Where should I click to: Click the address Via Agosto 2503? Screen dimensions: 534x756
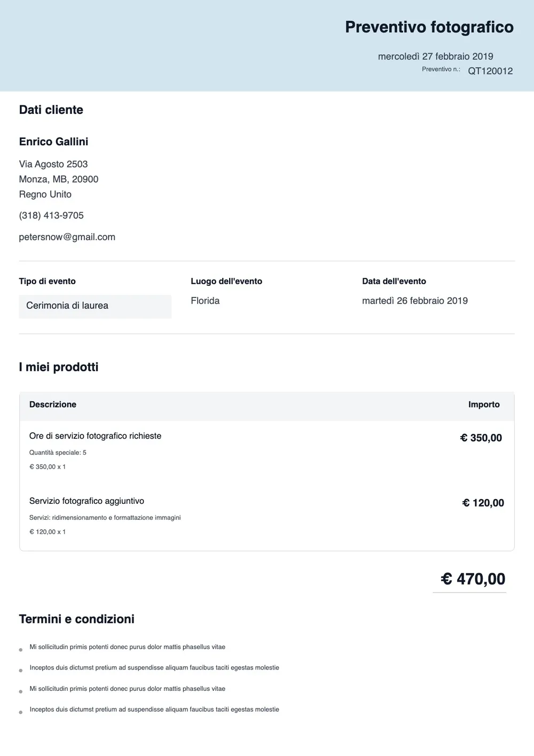[53, 164]
